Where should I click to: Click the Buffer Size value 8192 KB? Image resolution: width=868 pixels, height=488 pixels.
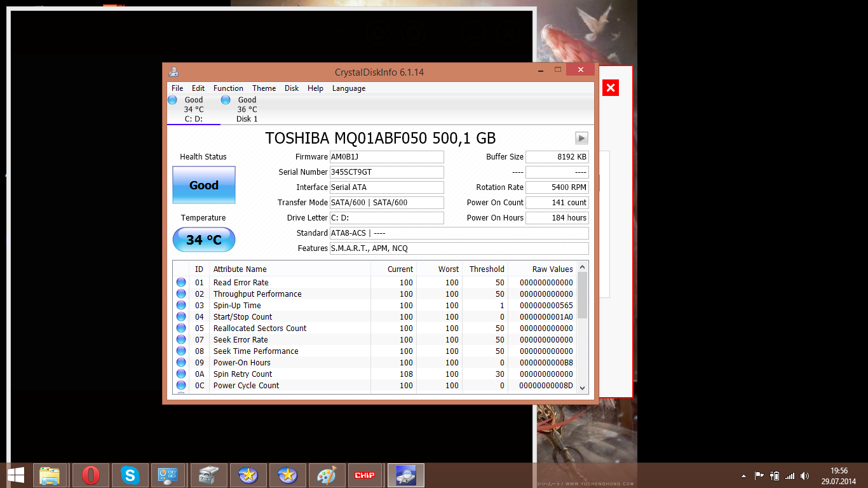click(557, 157)
